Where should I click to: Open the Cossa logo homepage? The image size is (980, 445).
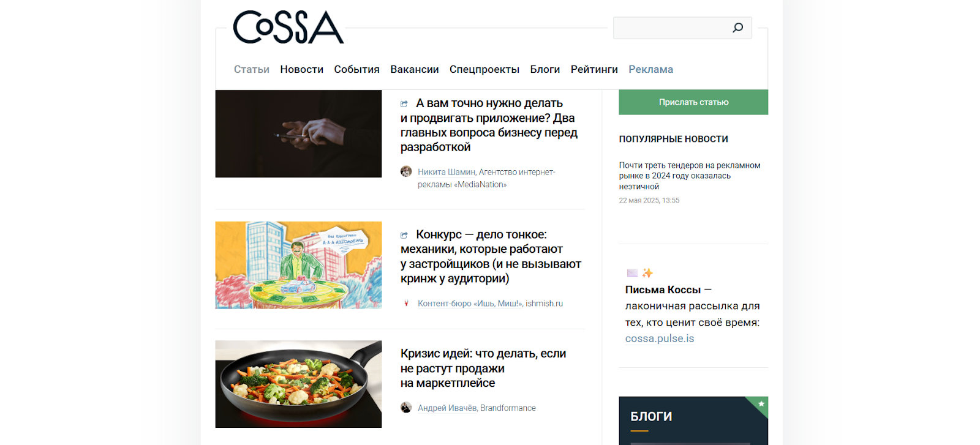coord(288,27)
